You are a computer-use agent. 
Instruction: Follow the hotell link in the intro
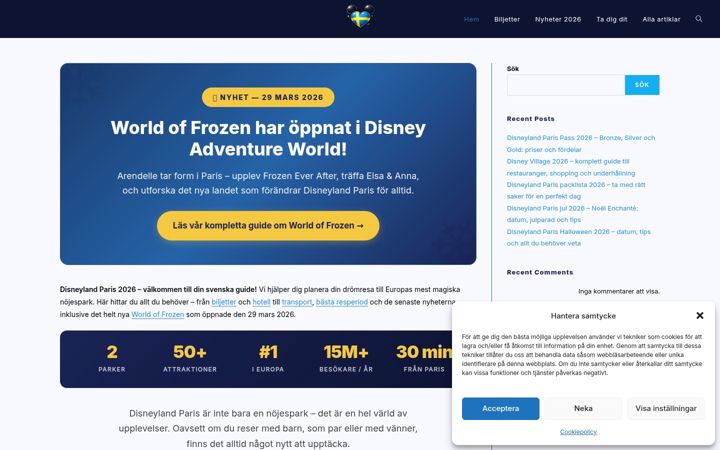261,302
